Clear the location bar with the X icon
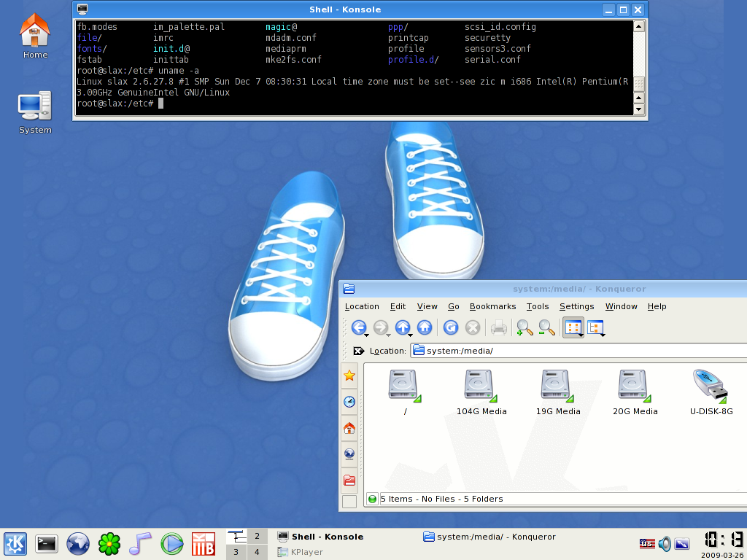 coord(359,351)
